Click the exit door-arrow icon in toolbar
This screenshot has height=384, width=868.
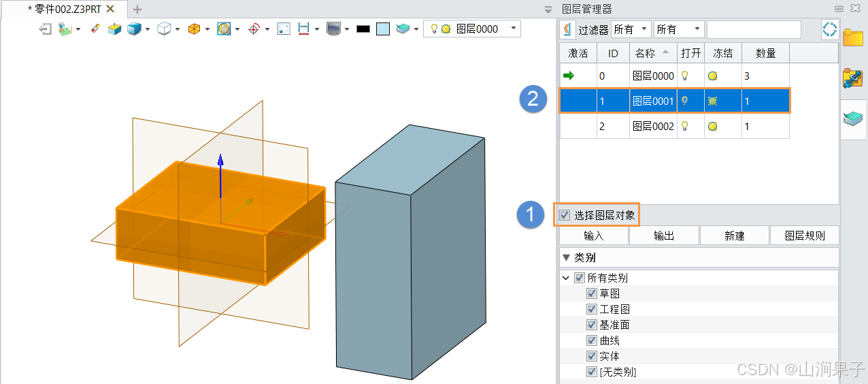(46, 29)
